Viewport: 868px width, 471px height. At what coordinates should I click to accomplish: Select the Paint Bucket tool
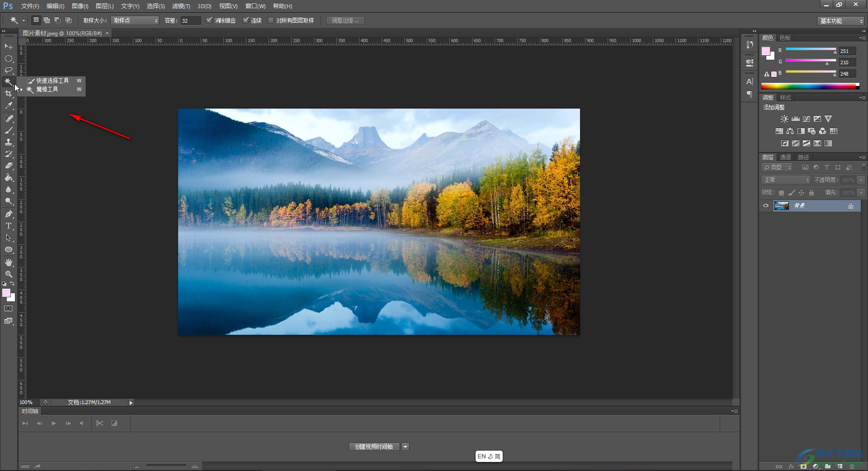9,177
